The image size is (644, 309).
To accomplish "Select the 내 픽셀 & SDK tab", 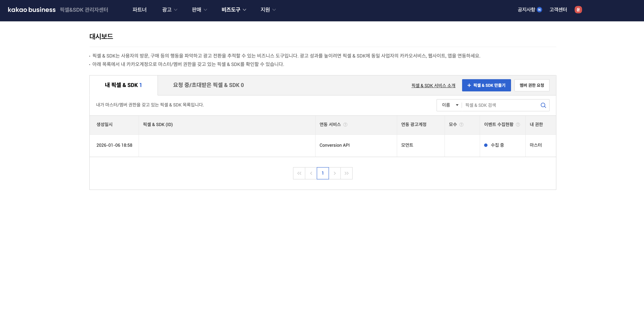I will coord(124,85).
